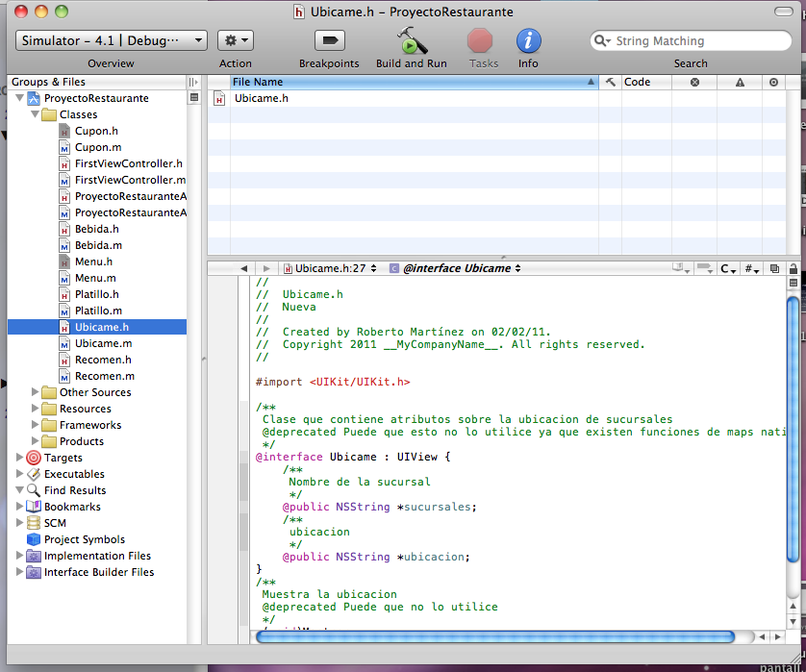806x672 pixels.
Task: Select Platillo.h file
Action: click(96, 294)
